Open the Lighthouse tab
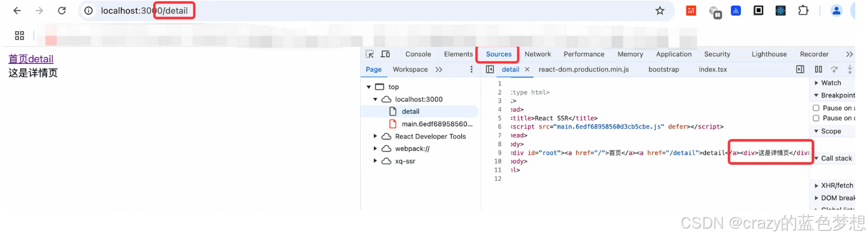The height and width of the screenshot is (238, 868). [x=769, y=54]
